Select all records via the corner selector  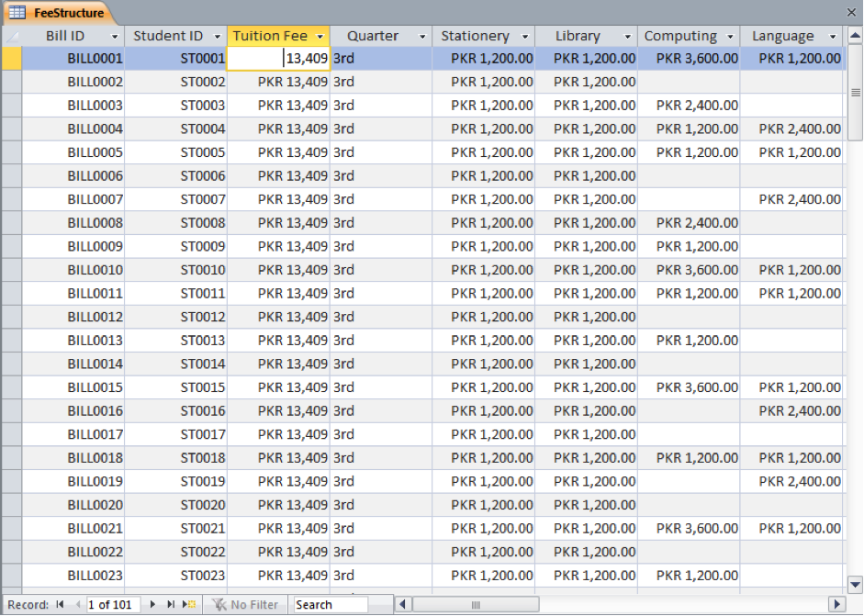point(11,36)
